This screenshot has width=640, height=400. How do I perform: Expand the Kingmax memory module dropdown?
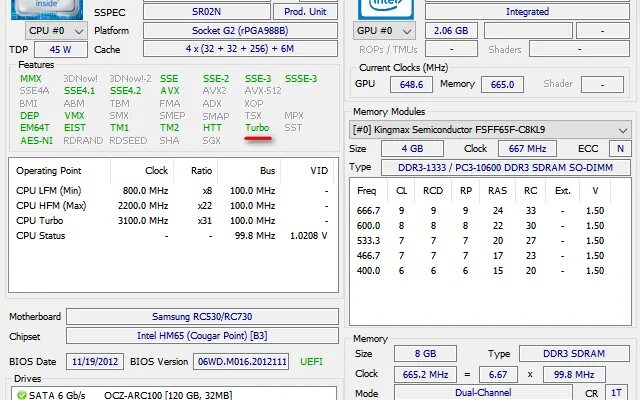(x=490, y=130)
